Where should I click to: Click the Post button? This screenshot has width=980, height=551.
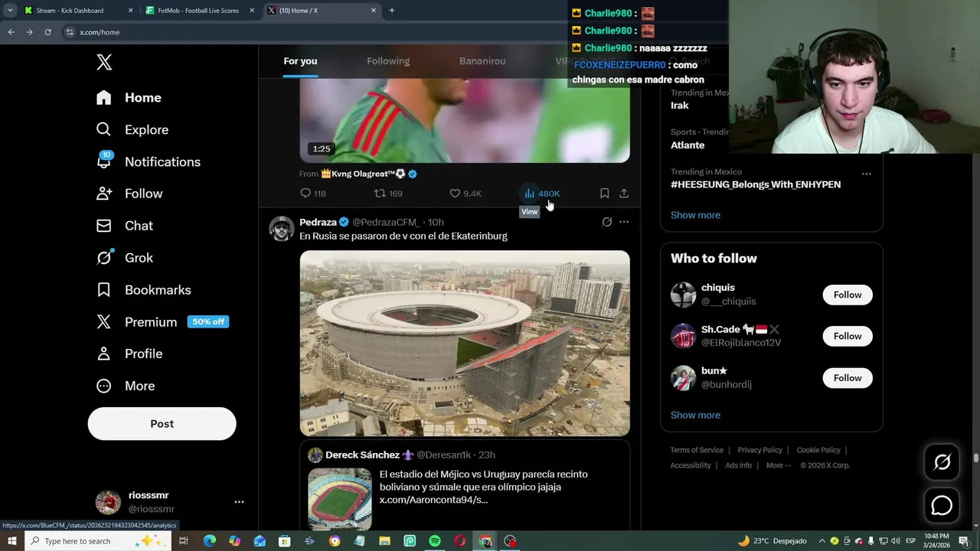point(162,424)
